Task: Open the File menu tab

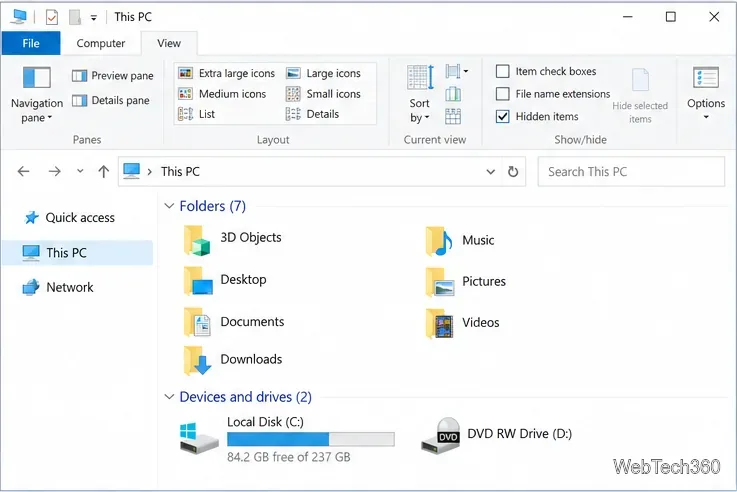Action: tap(31, 43)
